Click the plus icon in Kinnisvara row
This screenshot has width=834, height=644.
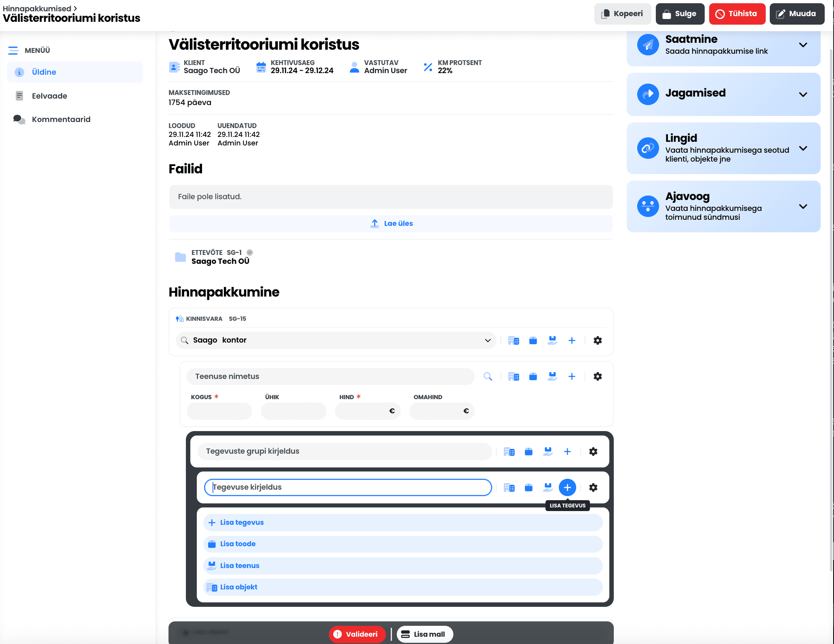click(x=572, y=341)
